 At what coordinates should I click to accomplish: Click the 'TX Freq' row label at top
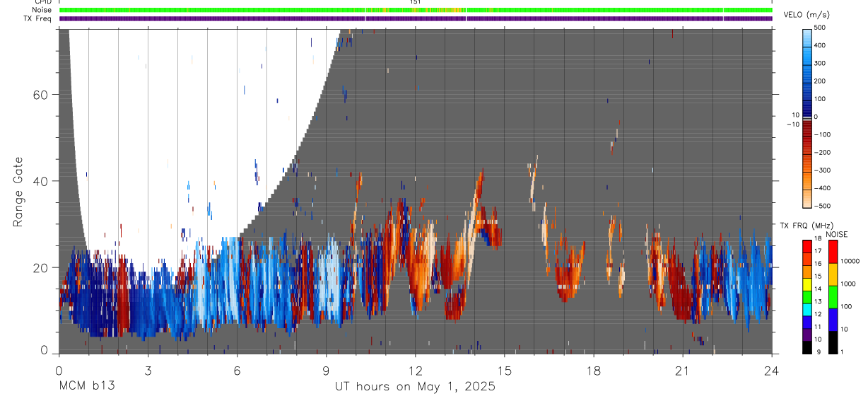(38, 18)
